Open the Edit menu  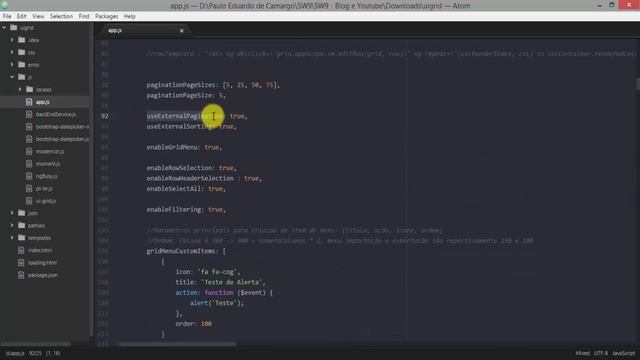click(22, 16)
